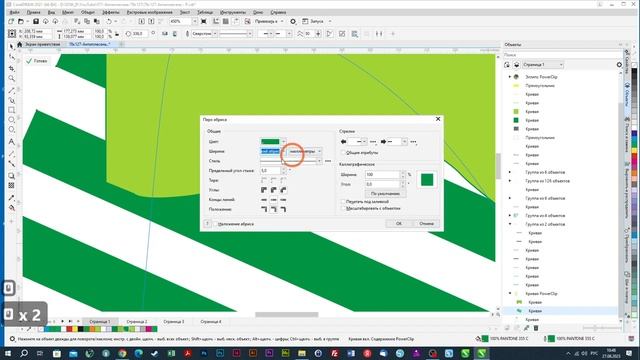Switch to the Экран приветствия tab
This screenshot has width=640, height=360.
(x=42, y=44)
